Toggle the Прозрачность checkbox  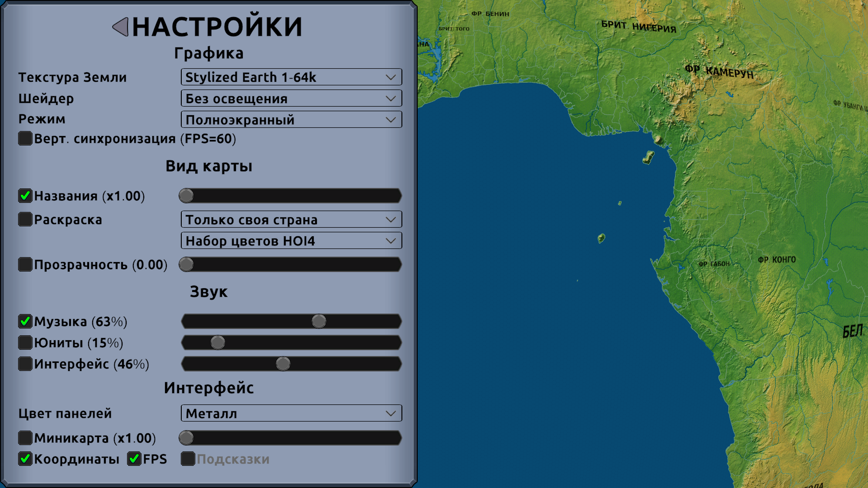[25, 264]
